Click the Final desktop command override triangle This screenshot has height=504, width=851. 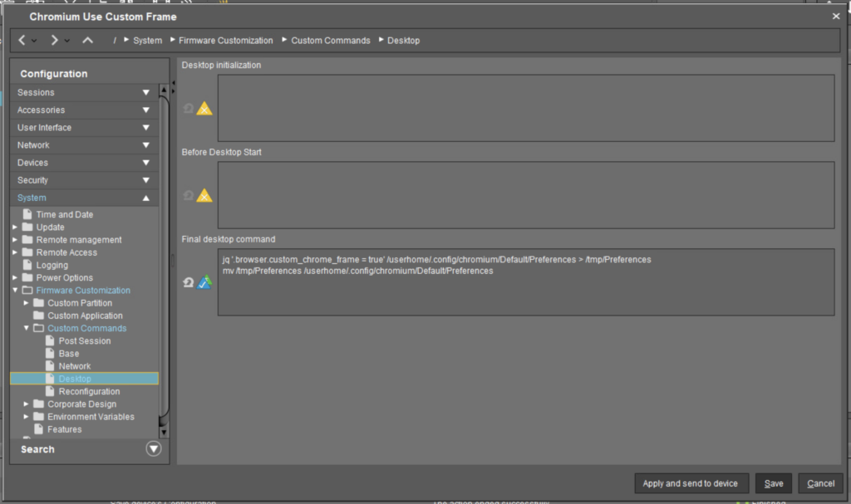click(204, 282)
